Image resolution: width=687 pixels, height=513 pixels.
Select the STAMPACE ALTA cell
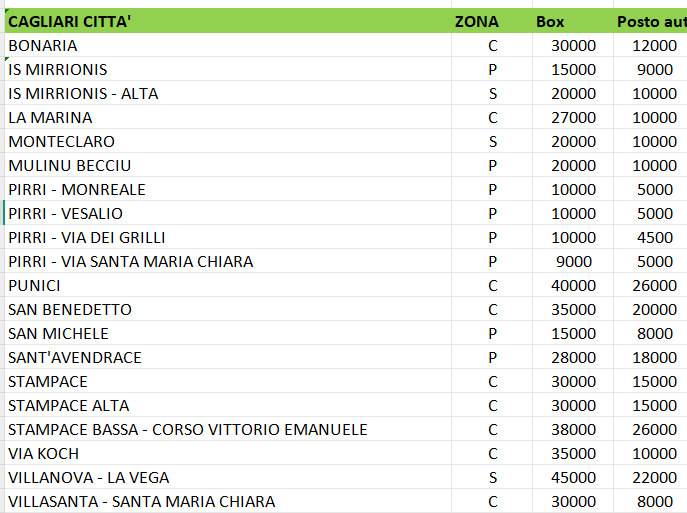click(69, 405)
